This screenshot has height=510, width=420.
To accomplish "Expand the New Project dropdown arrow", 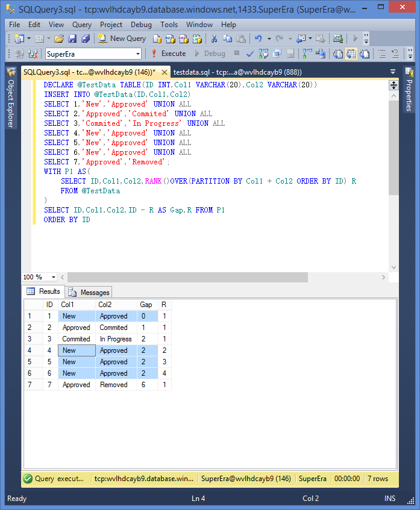I will tap(28, 39).
